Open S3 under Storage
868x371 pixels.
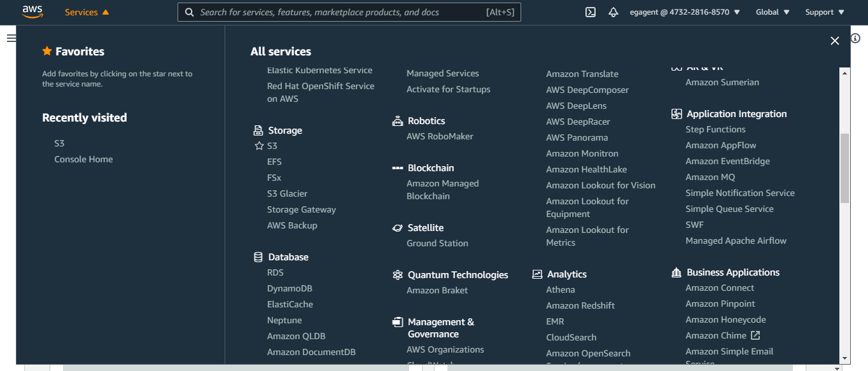point(272,146)
